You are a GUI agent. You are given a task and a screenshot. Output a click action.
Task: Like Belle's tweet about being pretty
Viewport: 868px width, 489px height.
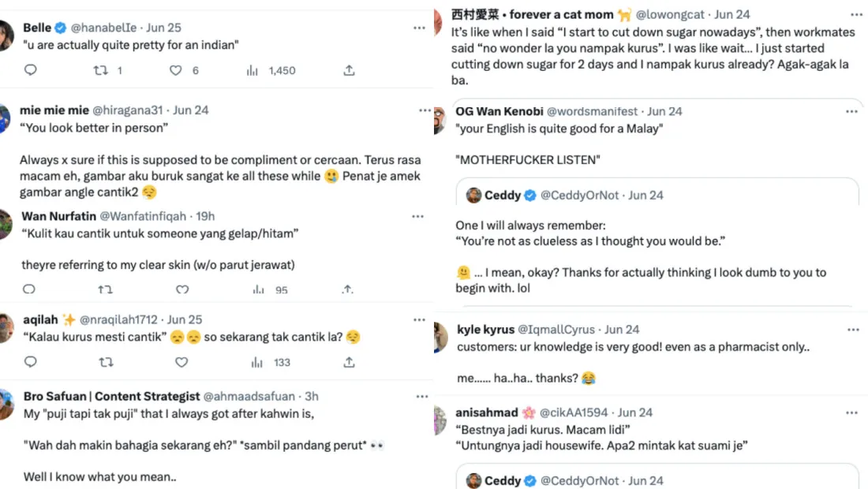click(176, 70)
